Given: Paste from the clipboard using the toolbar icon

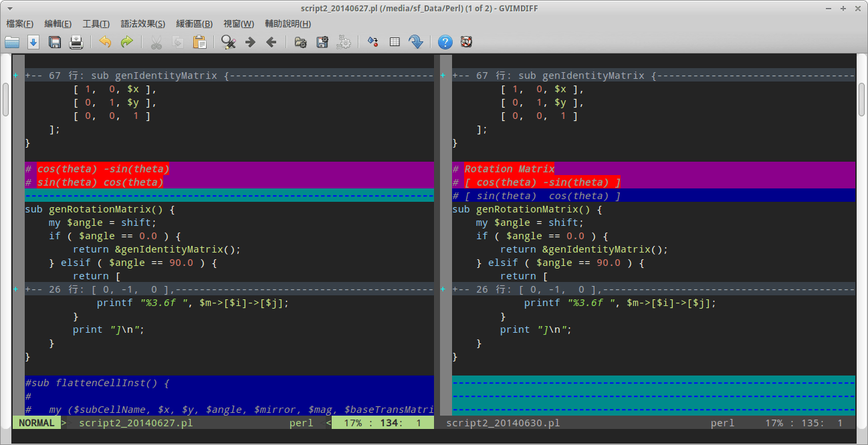Looking at the screenshot, I should [x=199, y=42].
